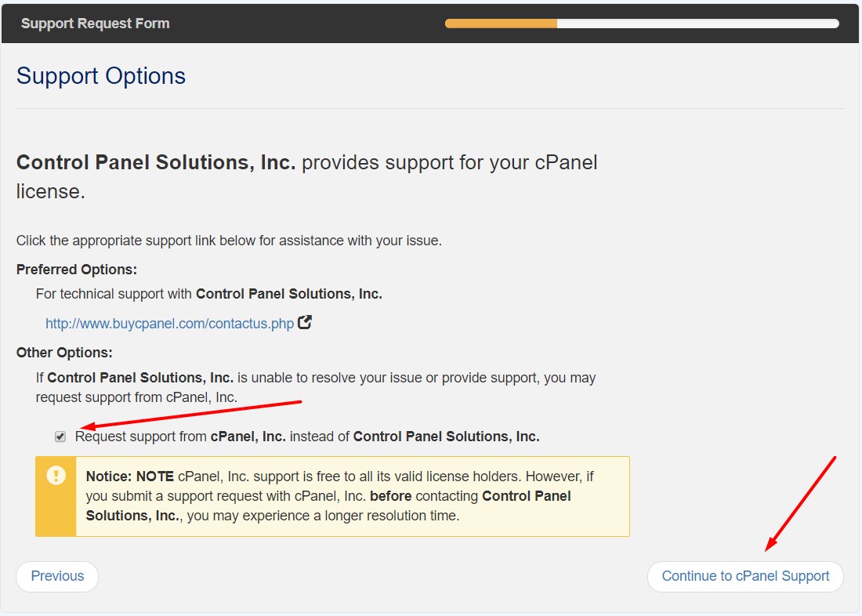This screenshot has width=862, height=616.
Task: Click the Support Options heading
Action: click(x=101, y=76)
